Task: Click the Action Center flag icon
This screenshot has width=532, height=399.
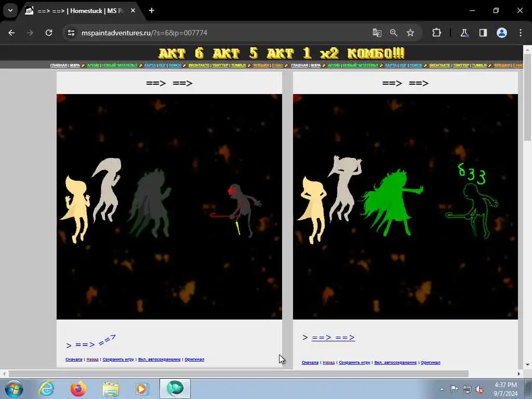Action: 454,389
